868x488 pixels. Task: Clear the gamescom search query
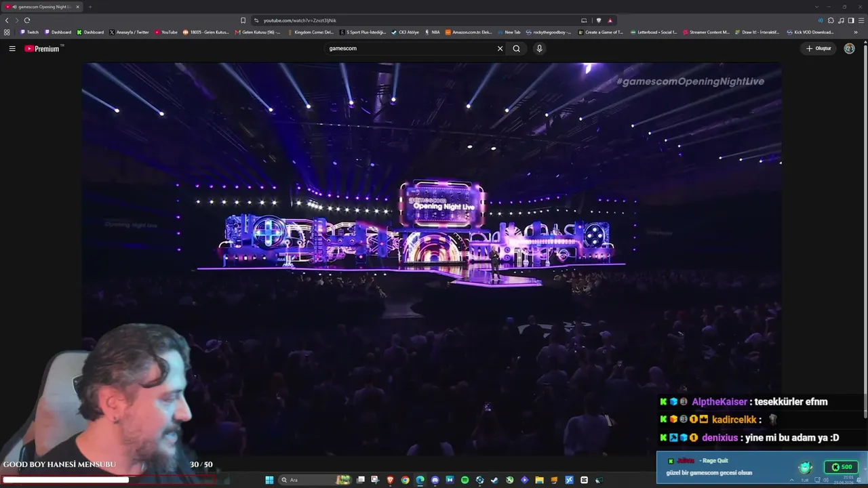click(x=500, y=49)
